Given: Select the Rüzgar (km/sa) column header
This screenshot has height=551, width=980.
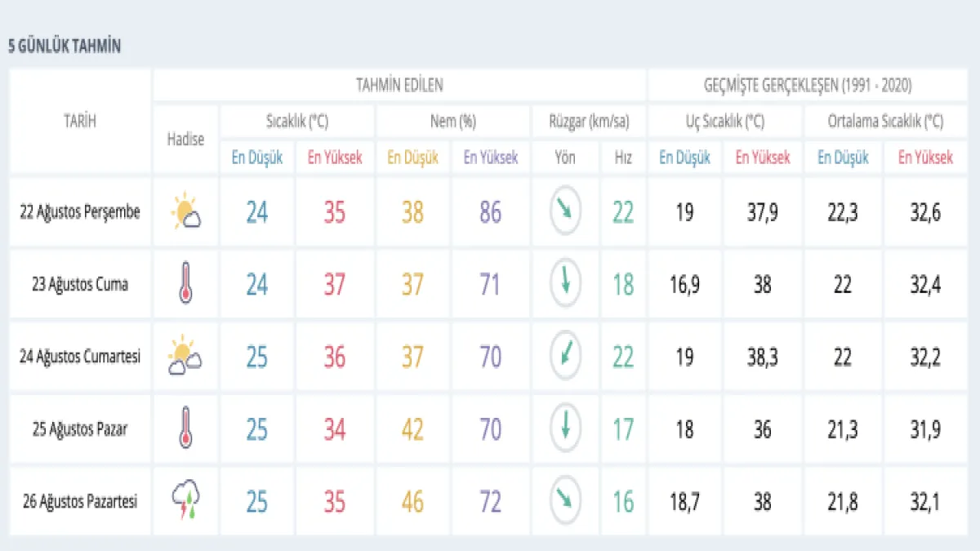Looking at the screenshot, I should 588,122.
